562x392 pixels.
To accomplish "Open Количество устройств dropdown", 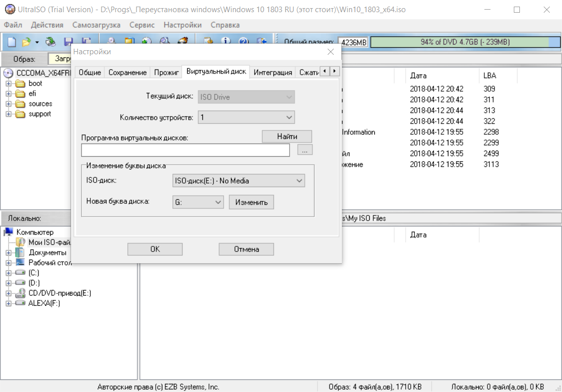I will [246, 117].
